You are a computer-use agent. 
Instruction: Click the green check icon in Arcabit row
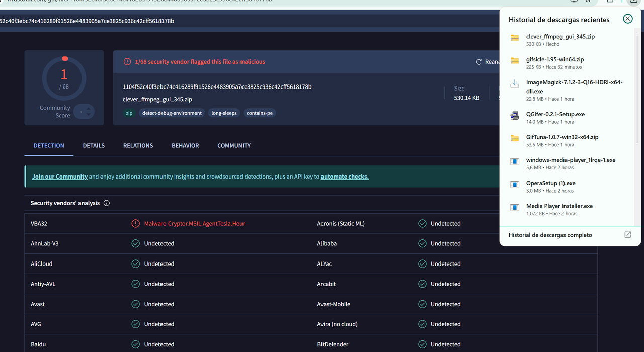(423, 284)
